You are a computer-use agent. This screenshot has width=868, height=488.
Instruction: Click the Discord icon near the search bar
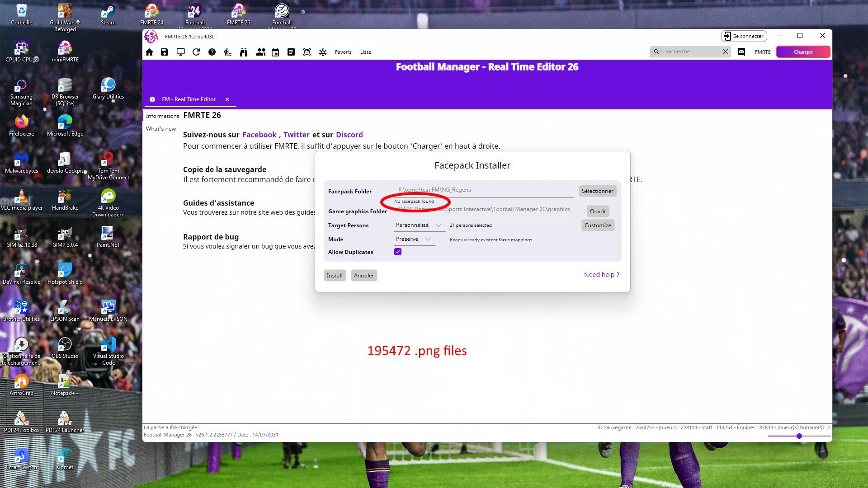(741, 52)
